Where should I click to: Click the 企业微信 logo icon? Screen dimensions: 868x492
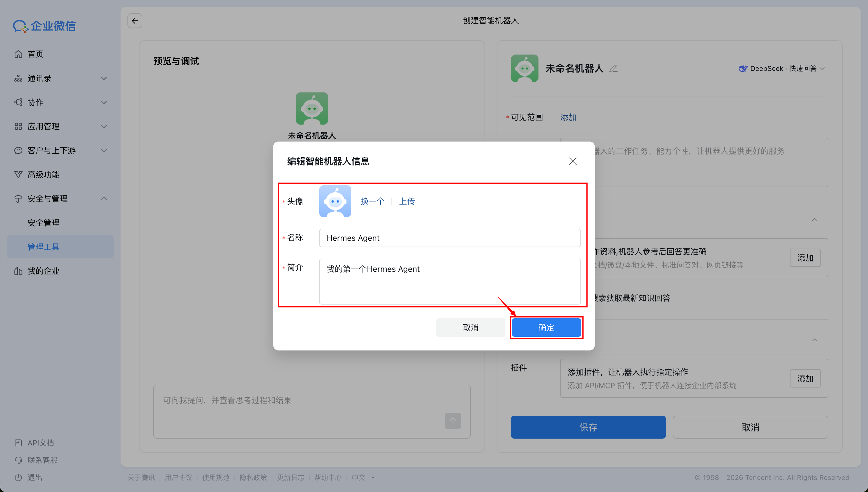[19, 25]
